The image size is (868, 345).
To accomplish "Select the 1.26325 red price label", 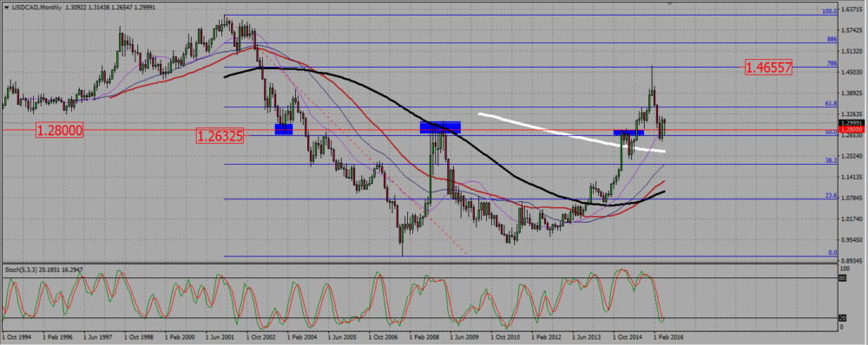I will (220, 135).
